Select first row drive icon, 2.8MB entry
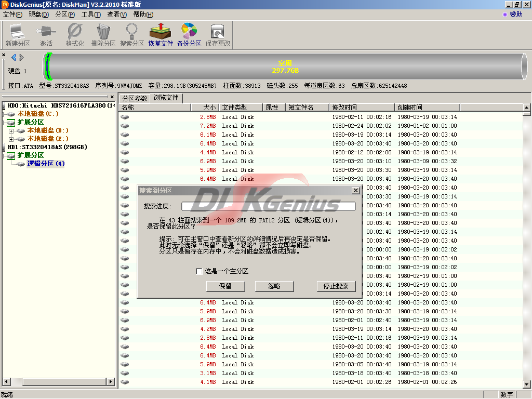The width and height of the screenshot is (532, 399). click(125, 117)
